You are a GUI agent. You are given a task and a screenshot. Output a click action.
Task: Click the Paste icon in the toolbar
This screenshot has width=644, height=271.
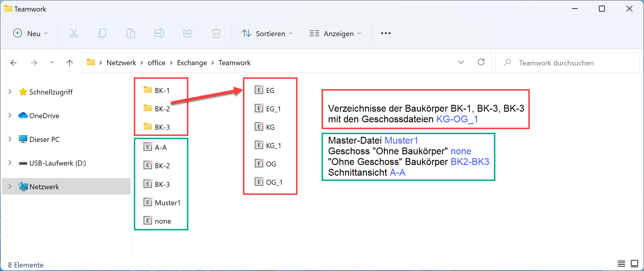coord(131,33)
